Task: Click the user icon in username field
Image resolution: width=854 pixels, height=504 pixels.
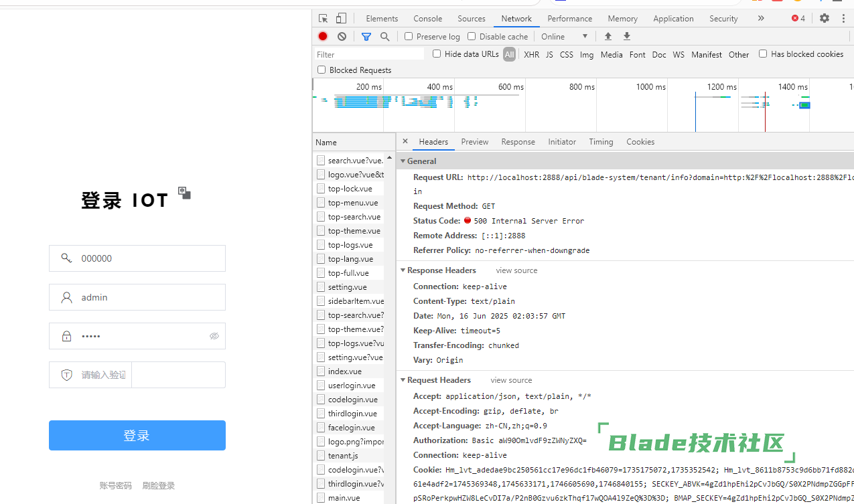Action: (66, 297)
